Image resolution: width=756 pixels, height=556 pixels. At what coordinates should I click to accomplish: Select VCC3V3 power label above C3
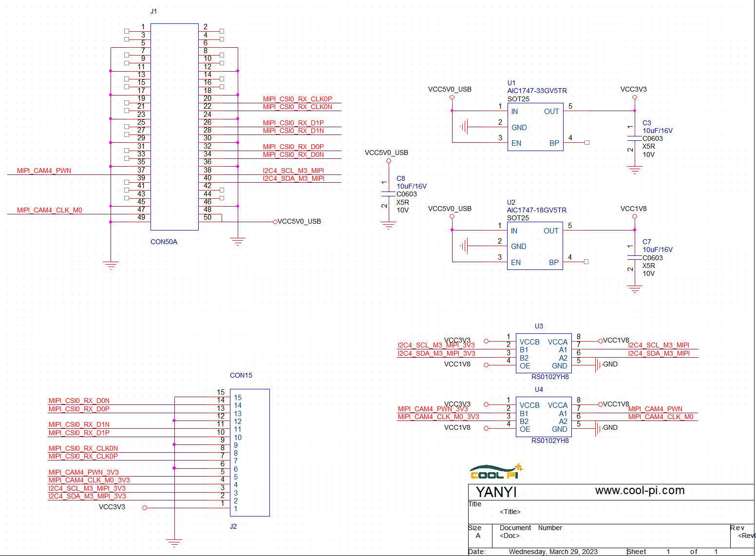634,89
